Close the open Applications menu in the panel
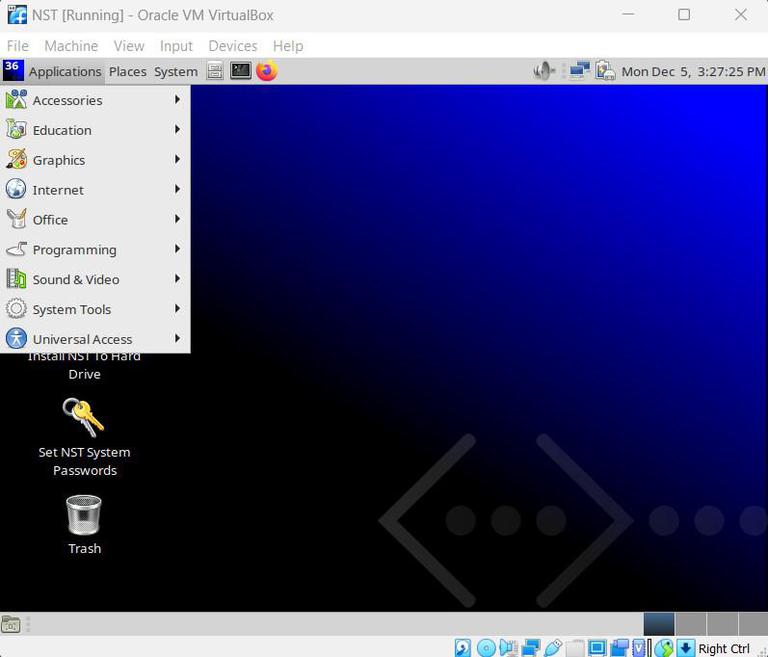Screen dimensions: 768x657 [65, 72]
